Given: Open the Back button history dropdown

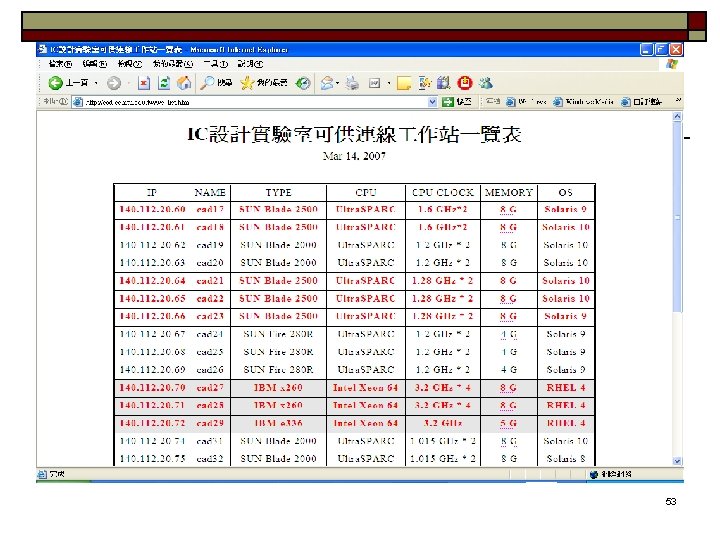Looking at the screenshot, I should pos(96,83).
